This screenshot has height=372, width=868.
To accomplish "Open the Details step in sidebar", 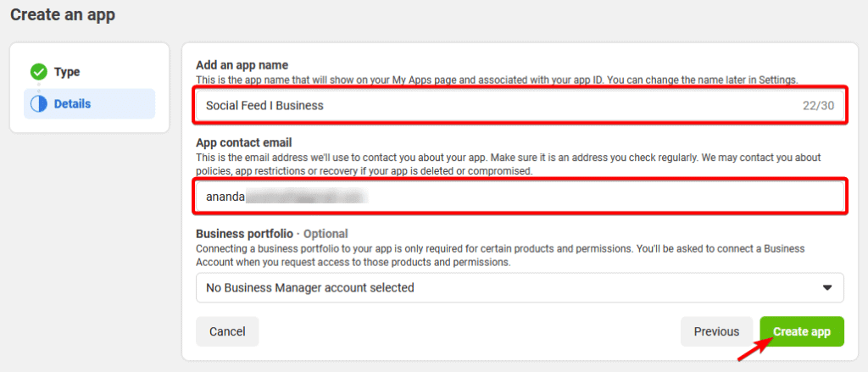I will [x=72, y=104].
